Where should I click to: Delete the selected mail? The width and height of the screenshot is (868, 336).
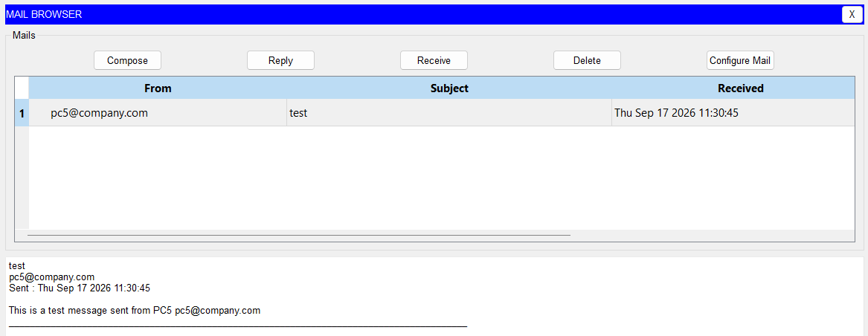(588, 60)
